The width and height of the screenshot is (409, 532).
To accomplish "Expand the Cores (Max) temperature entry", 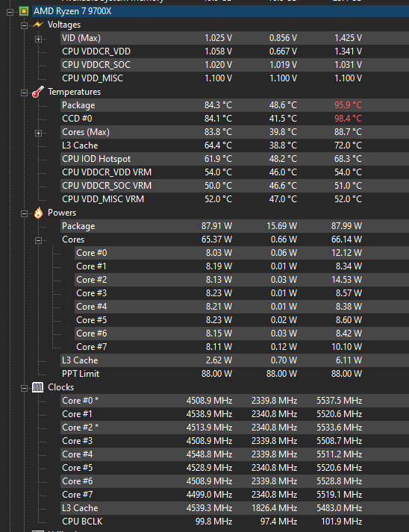I will (x=38, y=133).
